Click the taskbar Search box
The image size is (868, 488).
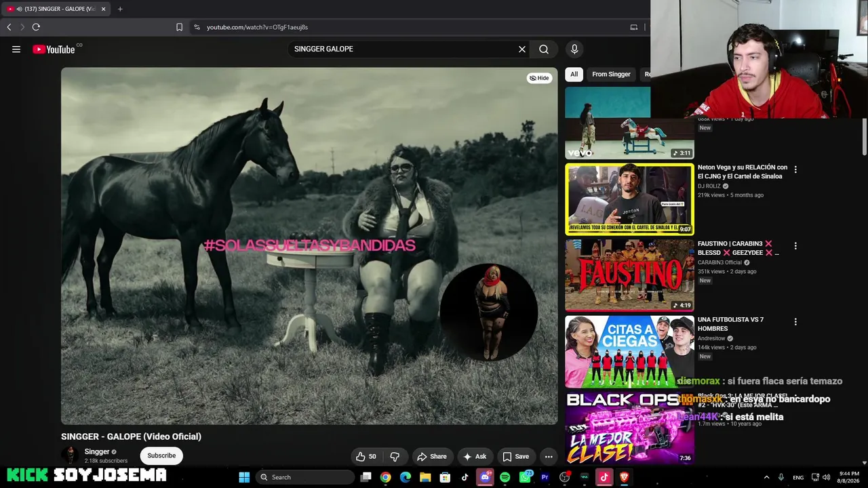(x=305, y=477)
